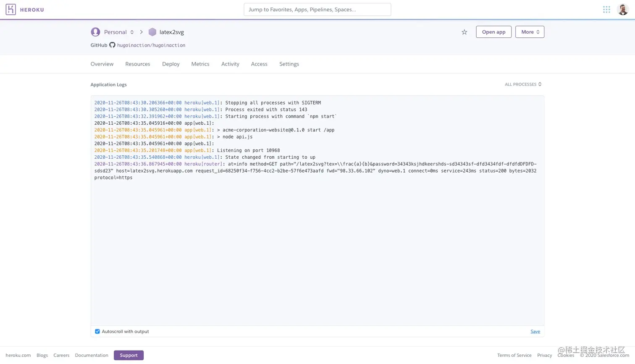Viewport: 635px width, 364px height.
Task: Click the heroku[router] log entry
Action: (x=315, y=171)
